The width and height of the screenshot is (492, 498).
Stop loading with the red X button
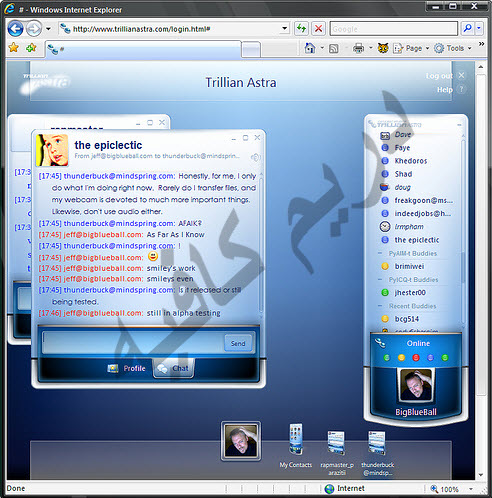318,29
